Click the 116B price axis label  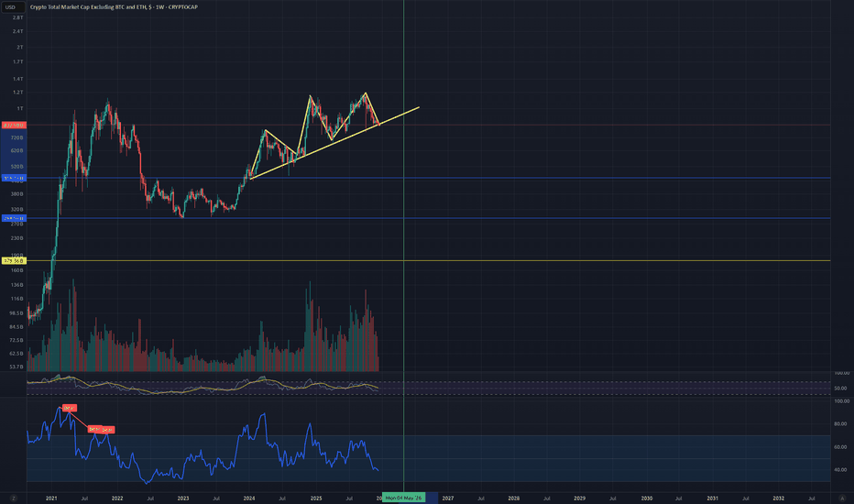(x=17, y=299)
